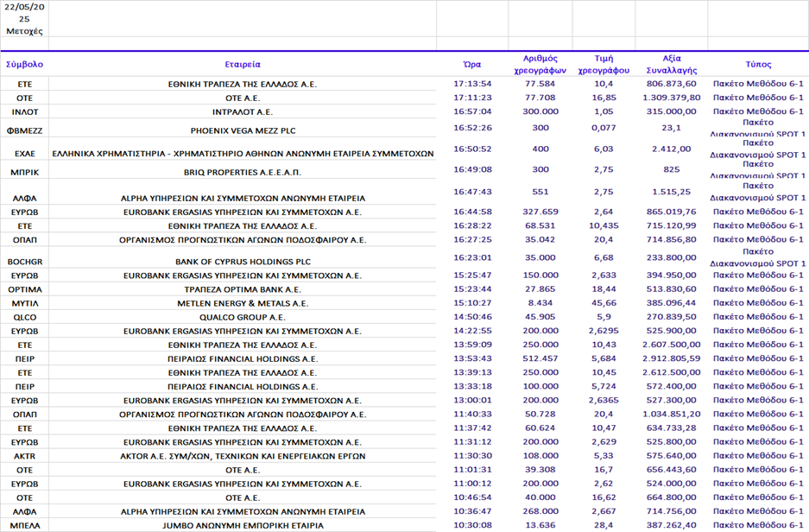Click the ΜΠΕΛΑ symbol cell

(x=24, y=526)
